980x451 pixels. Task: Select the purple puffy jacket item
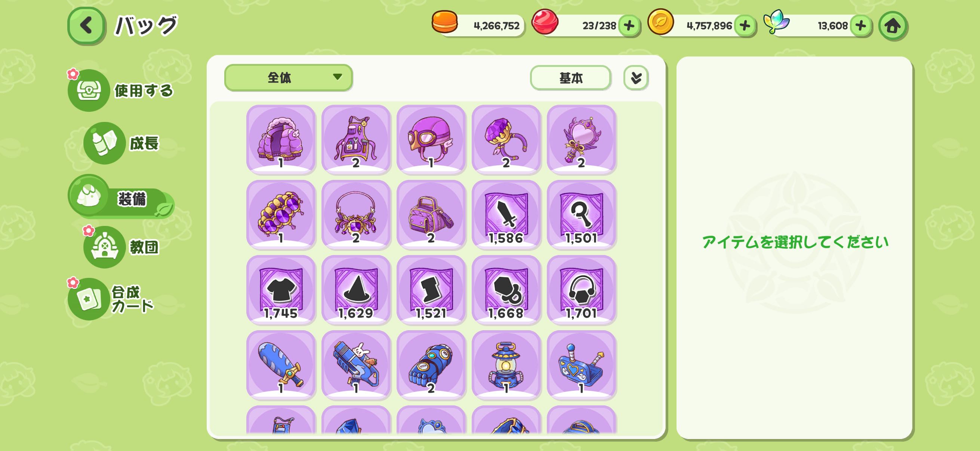(x=281, y=139)
